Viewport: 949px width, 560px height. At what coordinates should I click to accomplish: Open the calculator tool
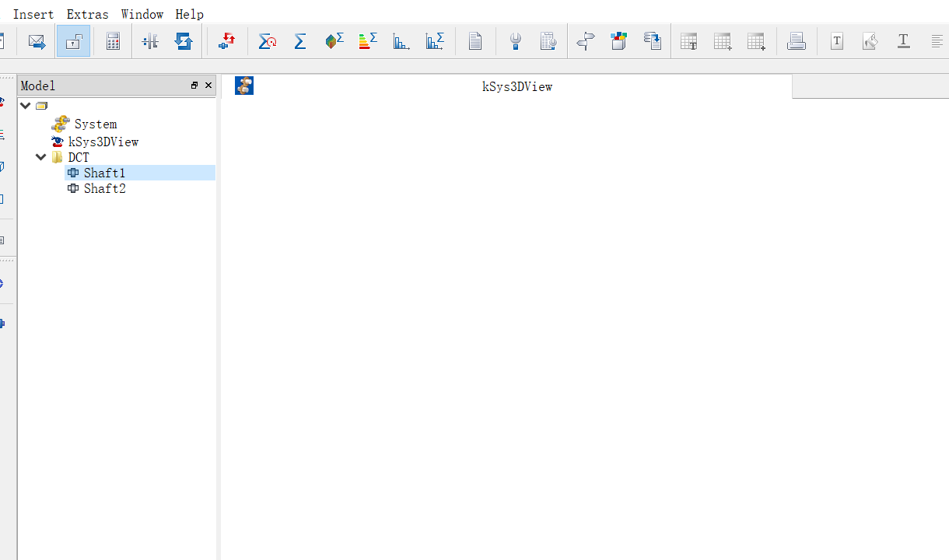[113, 42]
